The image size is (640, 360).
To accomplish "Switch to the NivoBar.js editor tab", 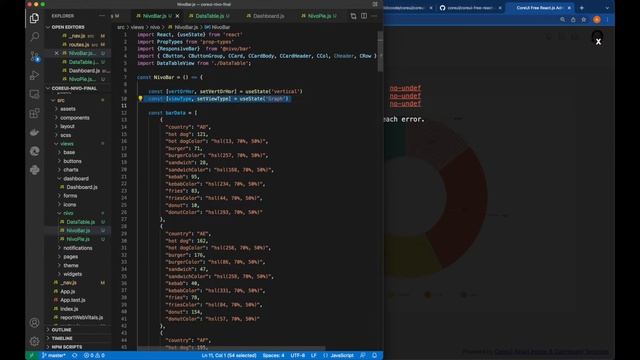I will point(154,16).
